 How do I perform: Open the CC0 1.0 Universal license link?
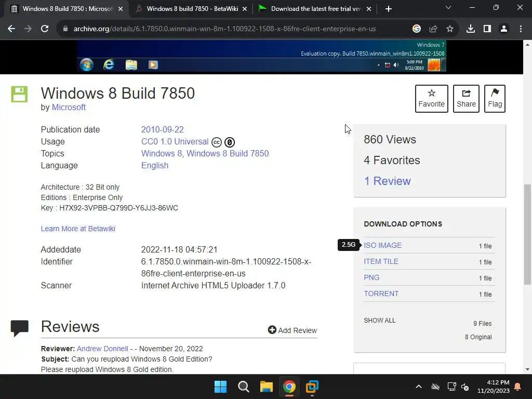point(175,141)
